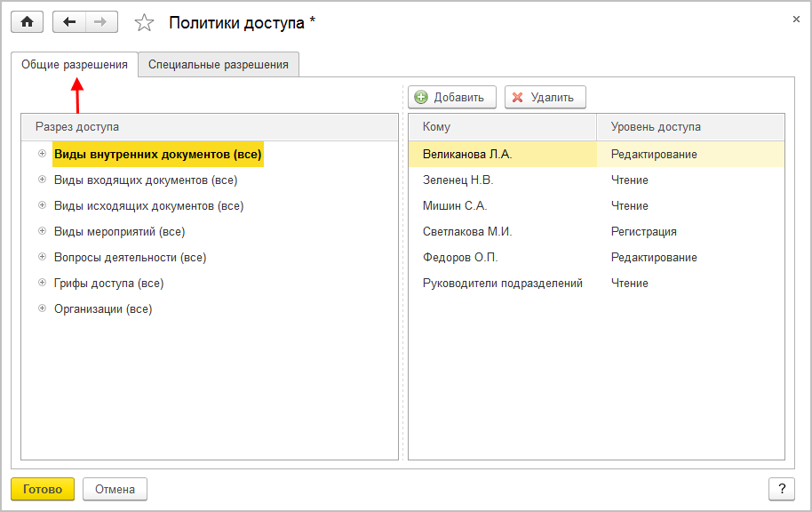Viewport: 812px width, 512px height.
Task: Add the form to favorites with the star
Action: click(144, 22)
